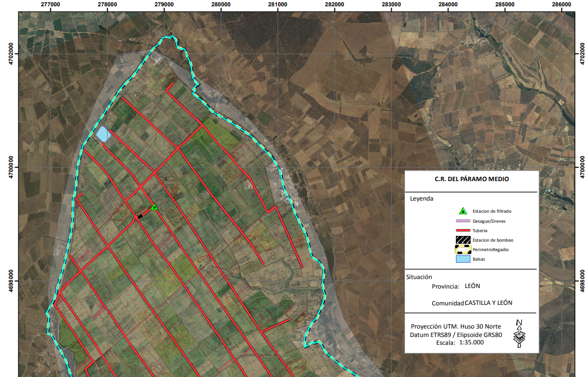This screenshot has height=377, width=588.
Task: Click the black pumping station marker on the map
Action: tap(141, 216)
